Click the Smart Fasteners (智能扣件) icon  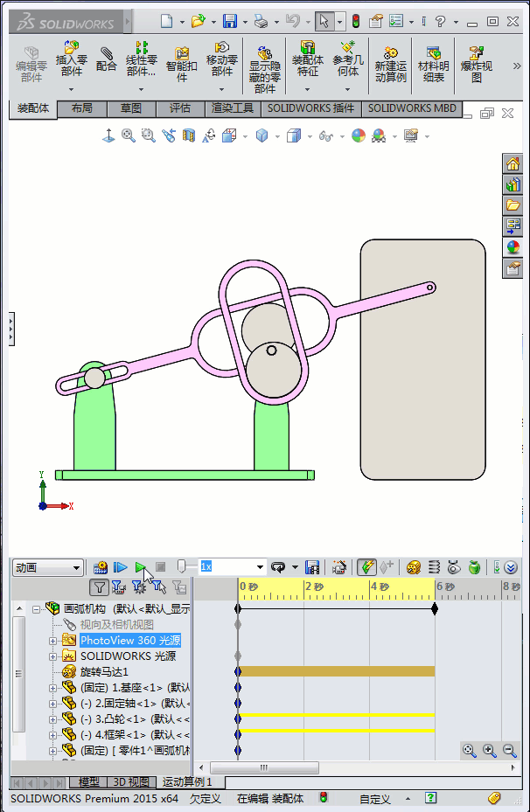pyautogui.click(x=181, y=64)
